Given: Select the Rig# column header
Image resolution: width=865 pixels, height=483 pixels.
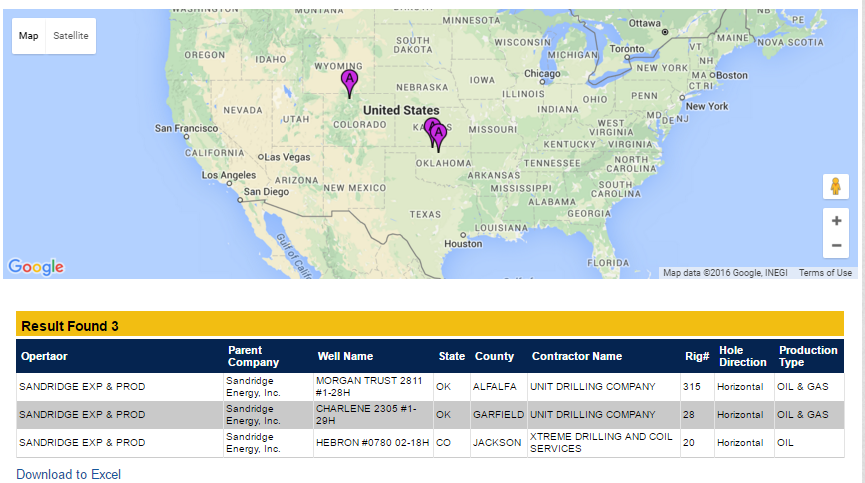Looking at the screenshot, I should pos(697,356).
